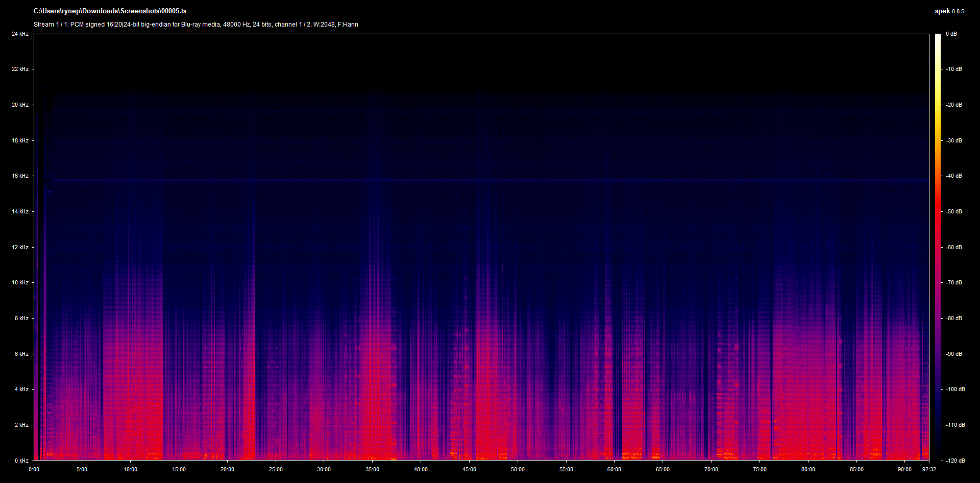Click the 10 kHz frequency axis label
980x483 pixels.
pos(20,283)
